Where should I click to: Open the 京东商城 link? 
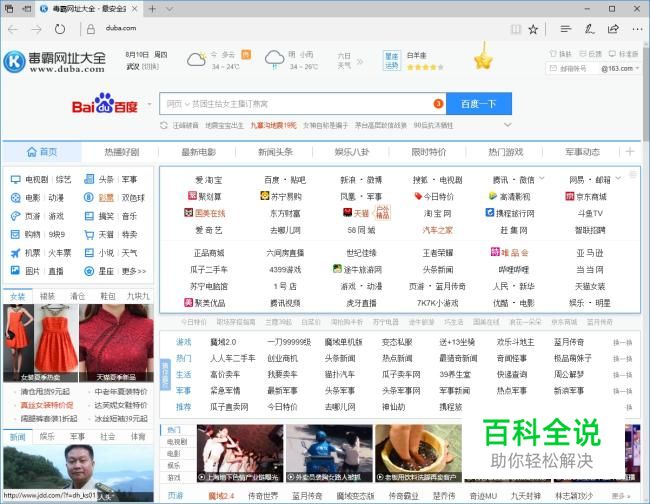click(590, 197)
